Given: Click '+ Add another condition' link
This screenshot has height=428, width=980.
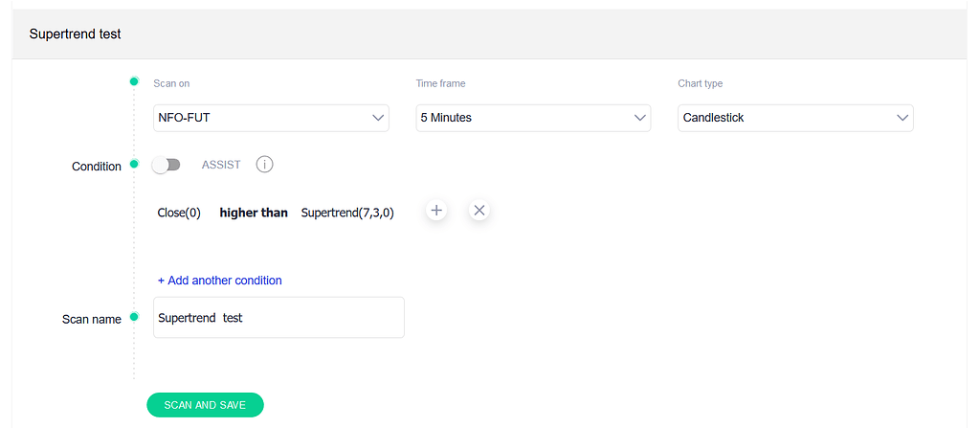Looking at the screenshot, I should tap(220, 281).
